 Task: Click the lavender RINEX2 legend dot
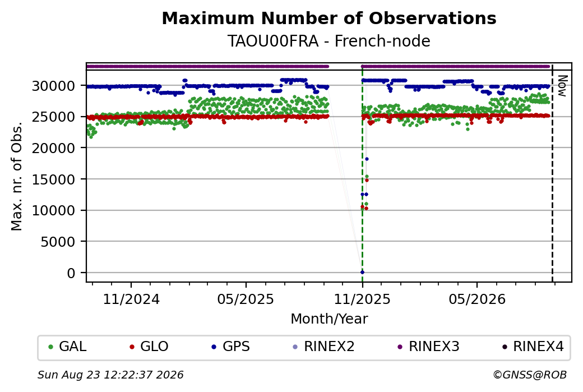(x=295, y=347)
